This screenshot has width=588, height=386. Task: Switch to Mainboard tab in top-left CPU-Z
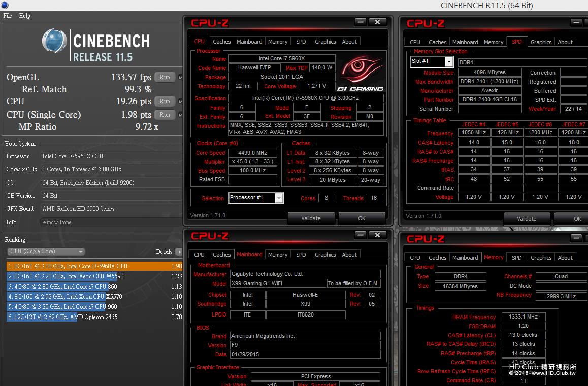pyautogui.click(x=249, y=42)
